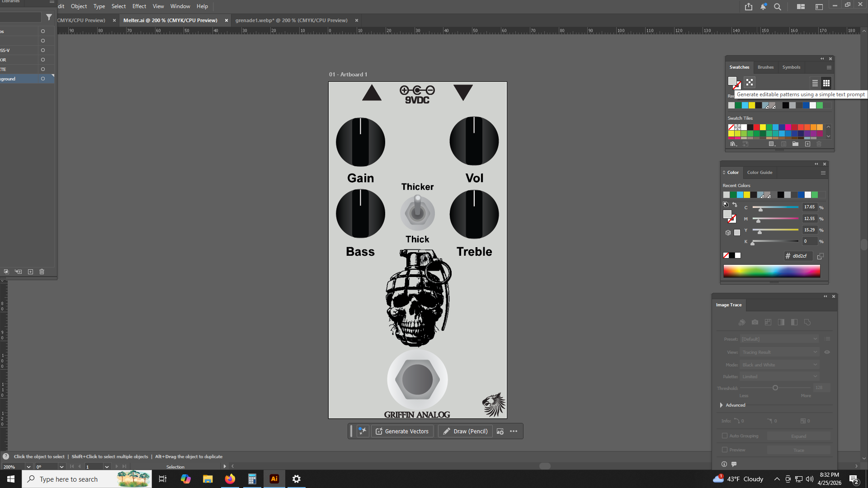Click the Make/Release Clipping Mask icon
This screenshot has height=488, width=868.
(x=6, y=272)
